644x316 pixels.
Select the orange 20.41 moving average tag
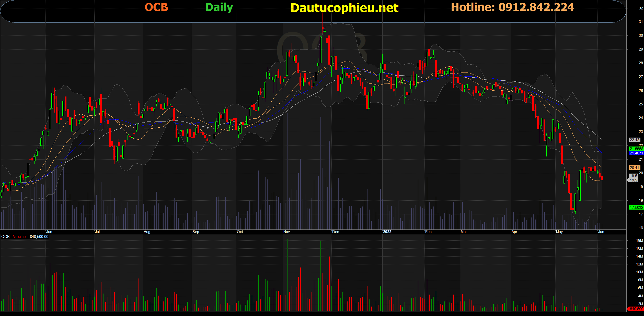point(634,168)
